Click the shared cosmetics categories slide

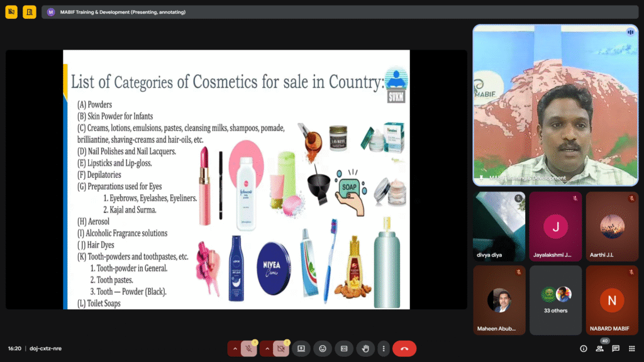tap(236, 179)
